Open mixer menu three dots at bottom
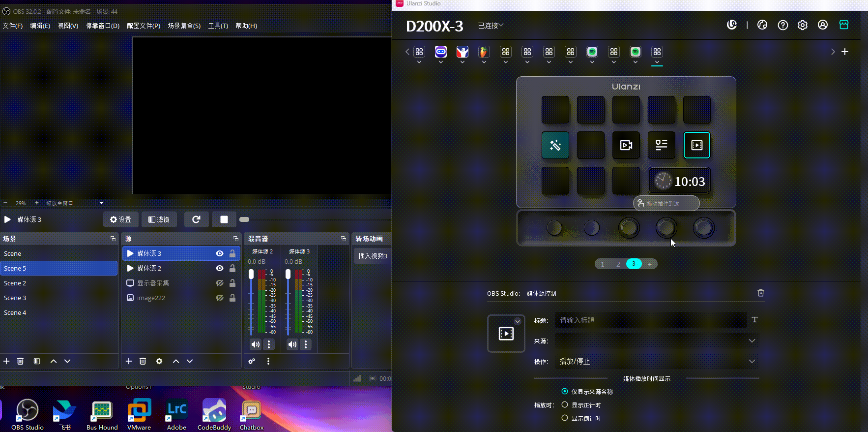868x432 pixels. click(268, 361)
